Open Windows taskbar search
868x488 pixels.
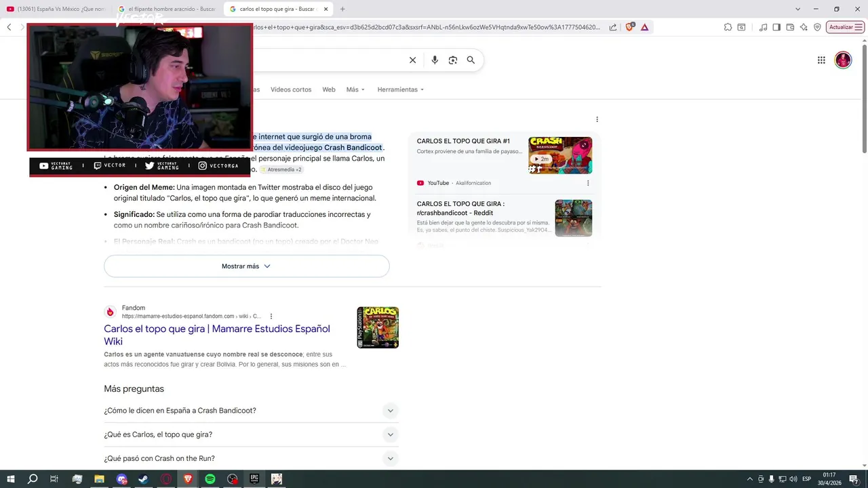tap(33, 479)
